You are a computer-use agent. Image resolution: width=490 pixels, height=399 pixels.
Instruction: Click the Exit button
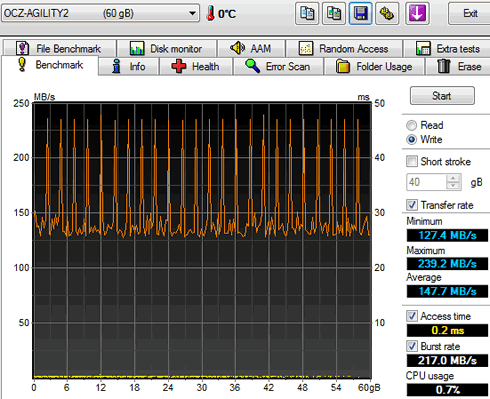click(470, 13)
